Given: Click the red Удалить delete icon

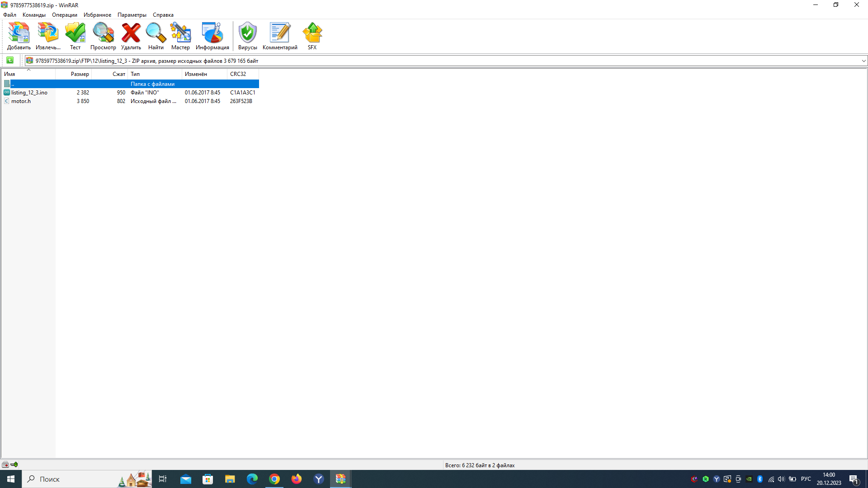Looking at the screenshot, I should [131, 36].
